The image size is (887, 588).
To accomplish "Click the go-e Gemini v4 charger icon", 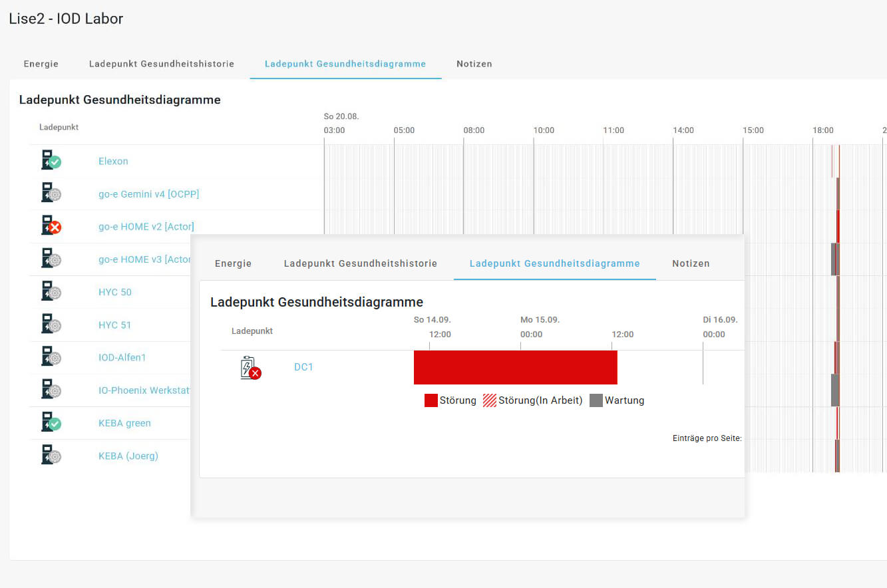I will (51, 194).
